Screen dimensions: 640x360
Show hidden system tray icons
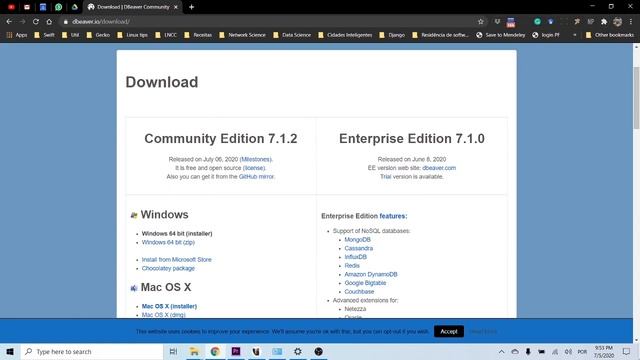tap(501, 351)
